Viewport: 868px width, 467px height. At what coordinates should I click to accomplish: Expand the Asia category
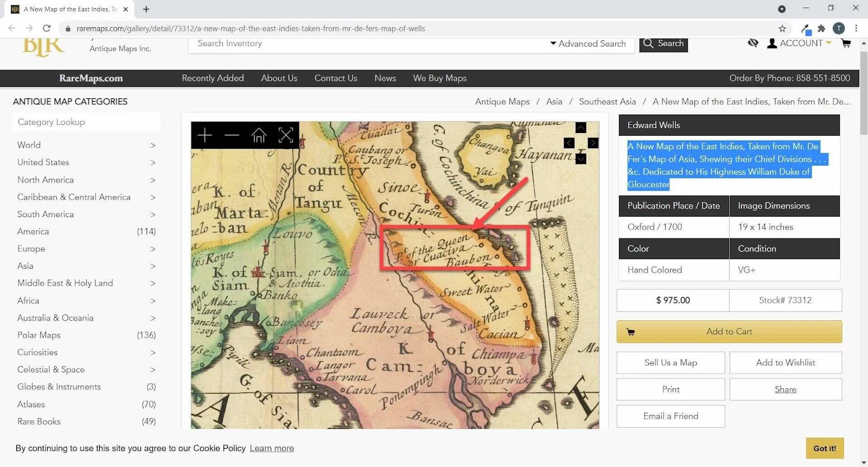pyautogui.click(x=86, y=266)
